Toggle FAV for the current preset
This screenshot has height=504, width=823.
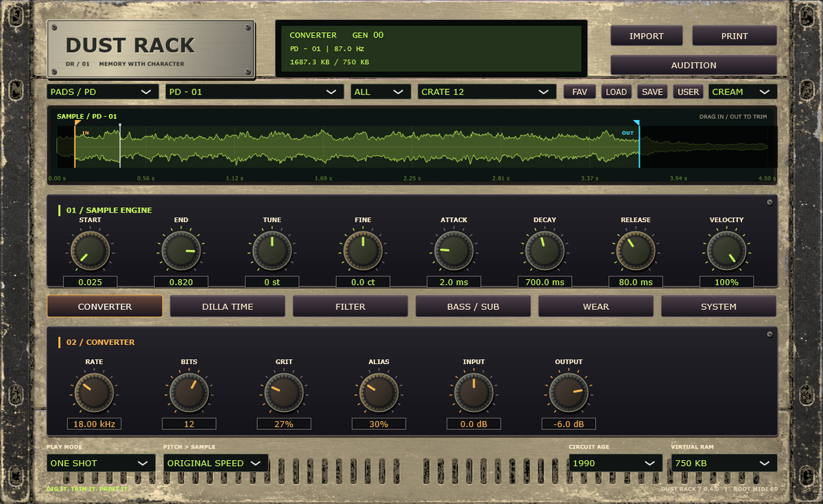point(580,92)
